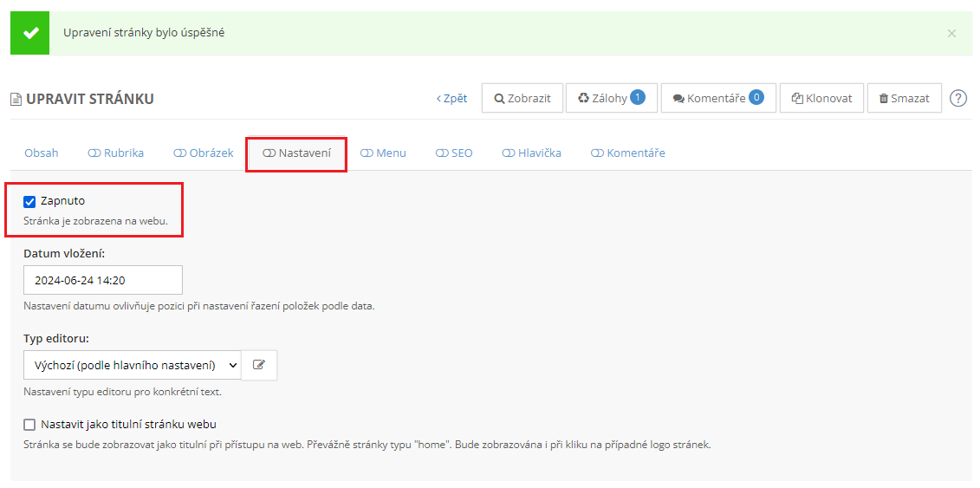
Task: Click the Komentáře count badge
Action: [x=756, y=97]
